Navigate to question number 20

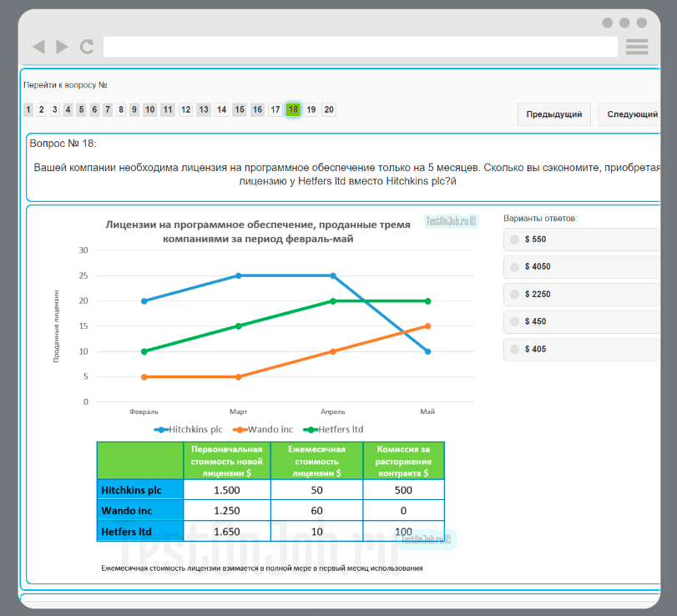click(329, 109)
